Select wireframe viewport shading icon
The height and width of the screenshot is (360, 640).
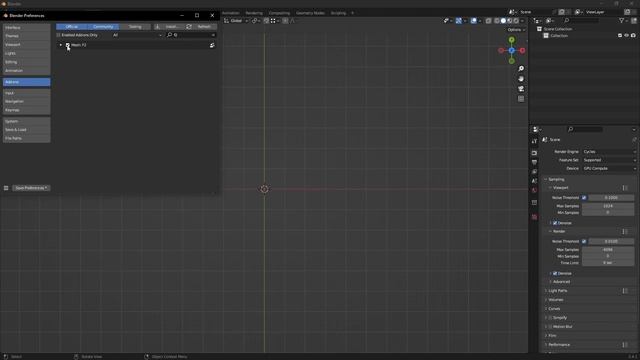497,21
